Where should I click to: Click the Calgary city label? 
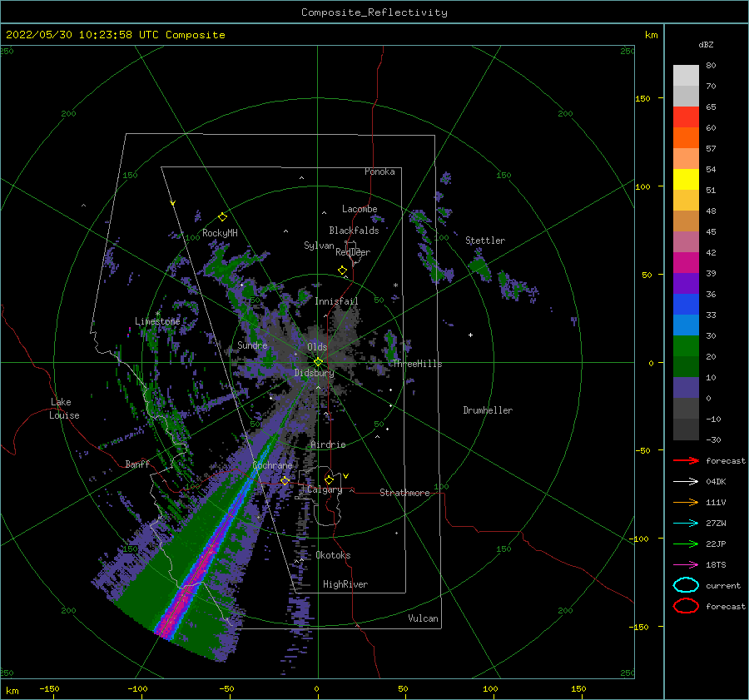click(325, 489)
